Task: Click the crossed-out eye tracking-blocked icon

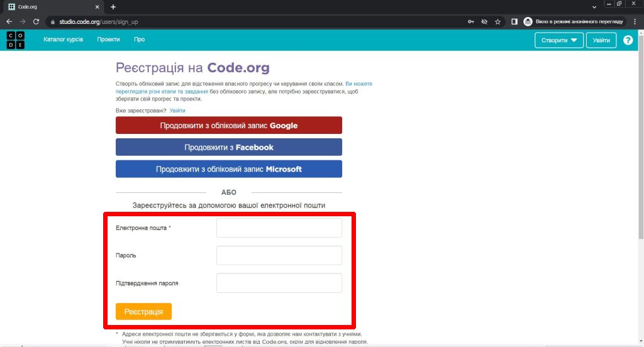Action: pos(484,22)
